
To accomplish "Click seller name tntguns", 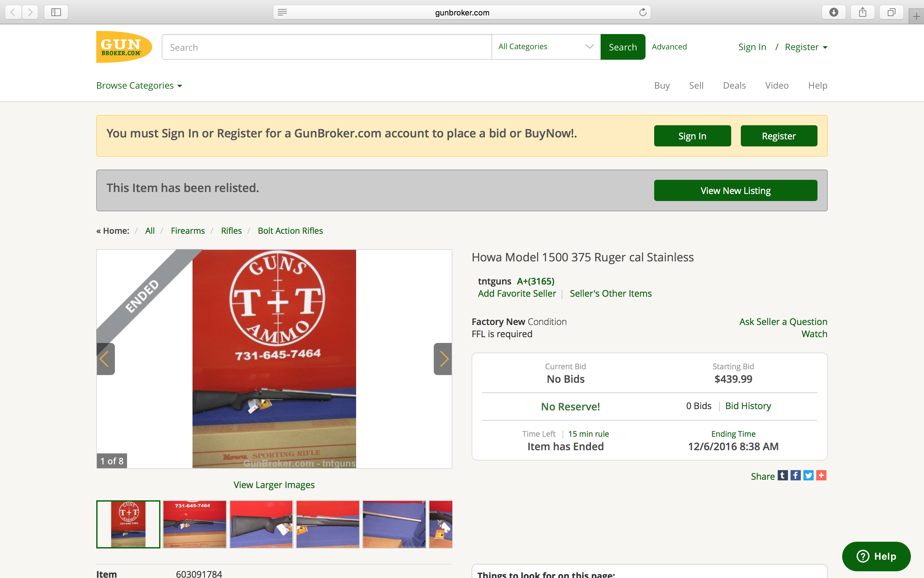I will [494, 281].
